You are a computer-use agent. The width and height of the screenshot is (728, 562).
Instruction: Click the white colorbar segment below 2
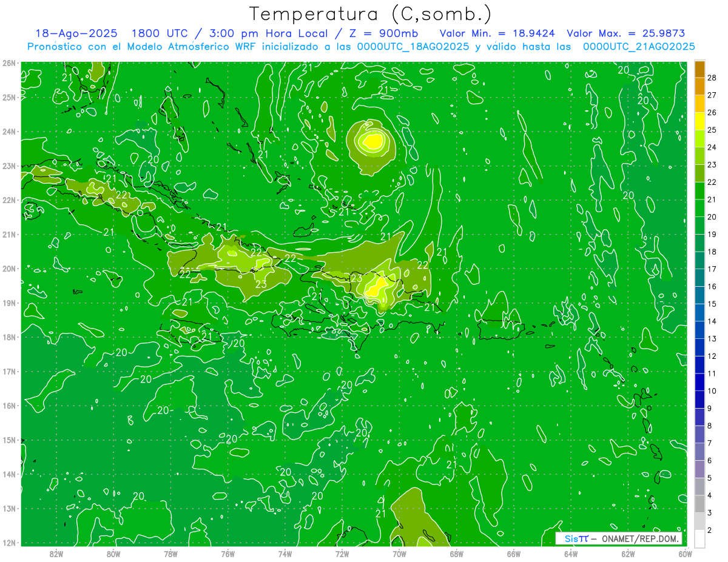[699, 538]
